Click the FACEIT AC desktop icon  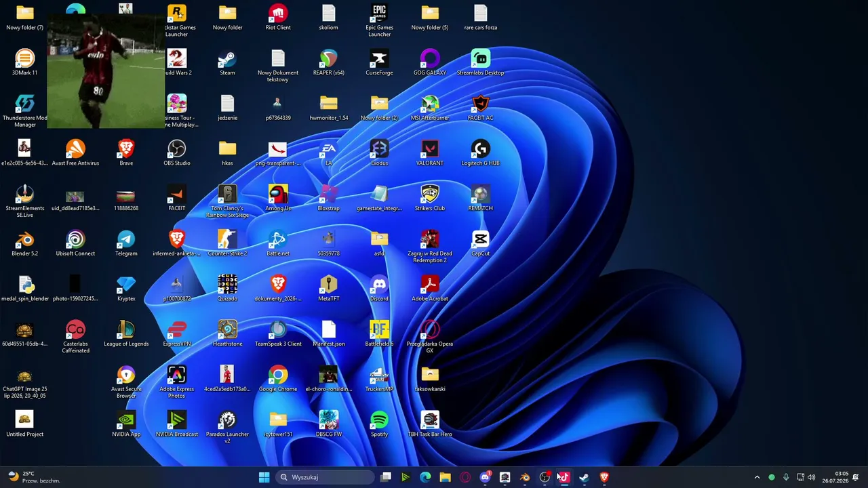(x=480, y=108)
